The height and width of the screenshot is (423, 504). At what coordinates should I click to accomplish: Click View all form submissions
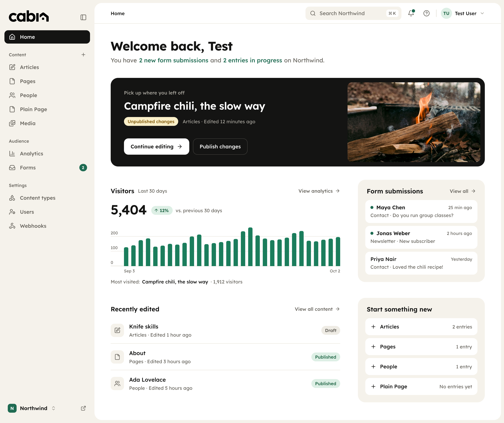point(462,191)
